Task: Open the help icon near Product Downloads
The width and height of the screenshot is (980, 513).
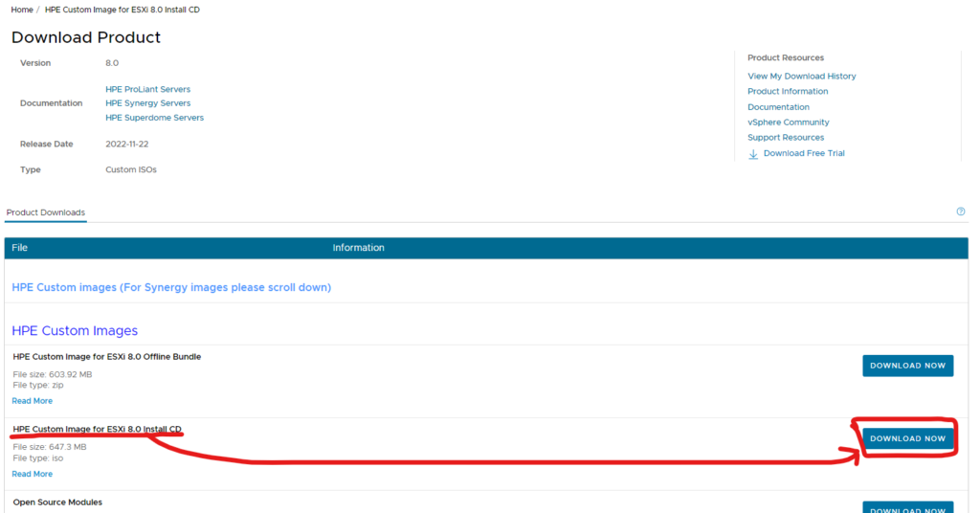Action: click(x=960, y=212)
